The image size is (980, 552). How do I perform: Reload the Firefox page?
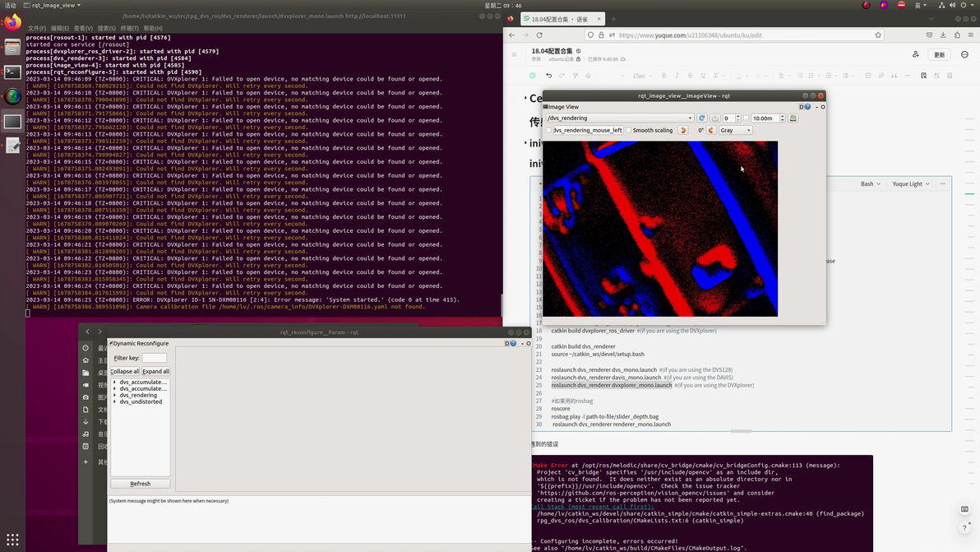point(539,35)
